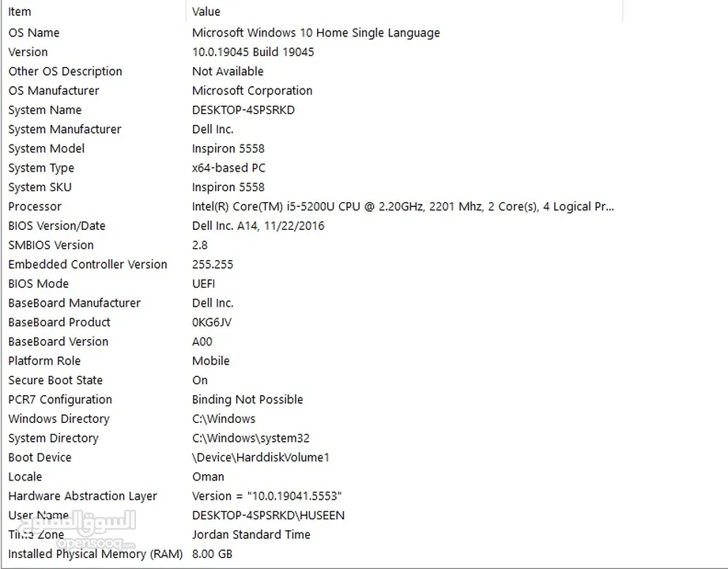Click the Binding Not Possible value
This screenshot has width=728, height=569.
(x=247, y=400)
